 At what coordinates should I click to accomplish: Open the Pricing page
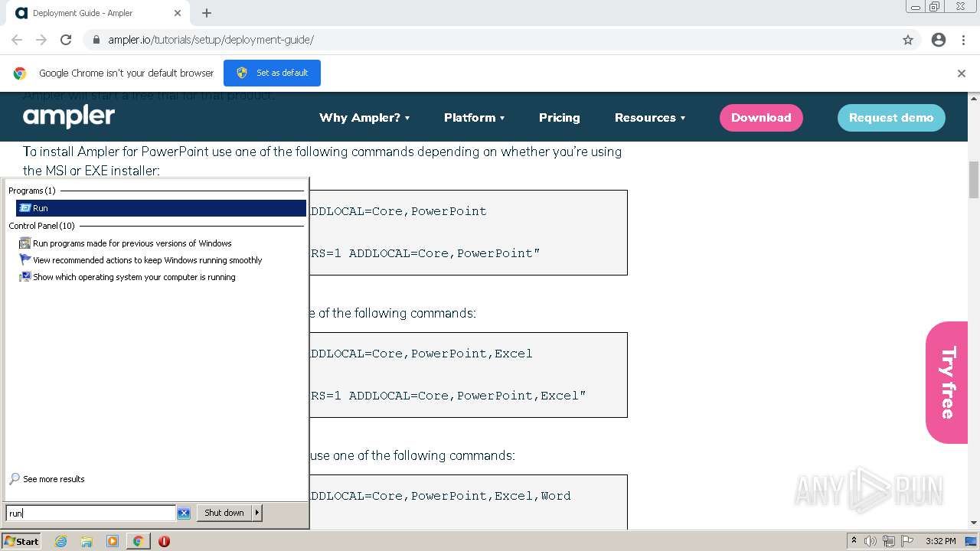(x=559, y=118)
